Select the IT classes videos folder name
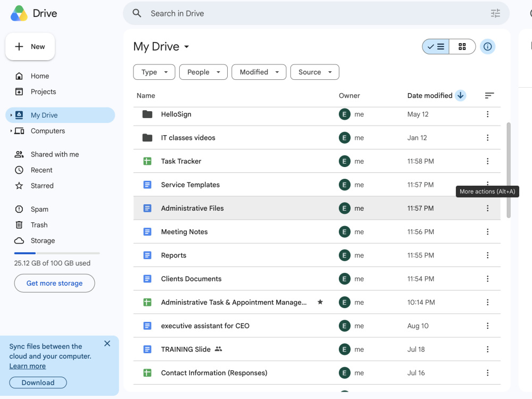Screen dimensions: 532x399 pos(188,138)
